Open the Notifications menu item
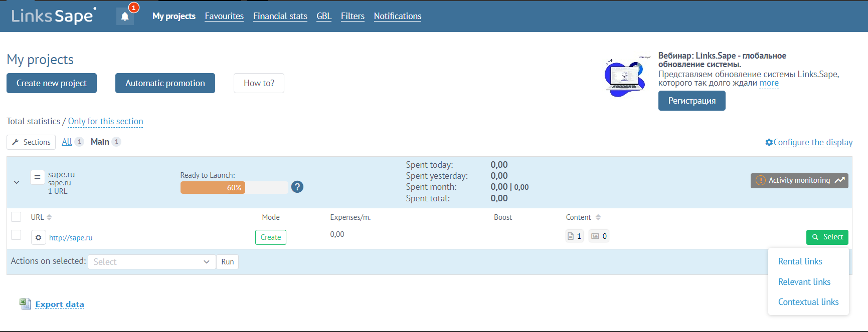868x332 pixels. 398,16
